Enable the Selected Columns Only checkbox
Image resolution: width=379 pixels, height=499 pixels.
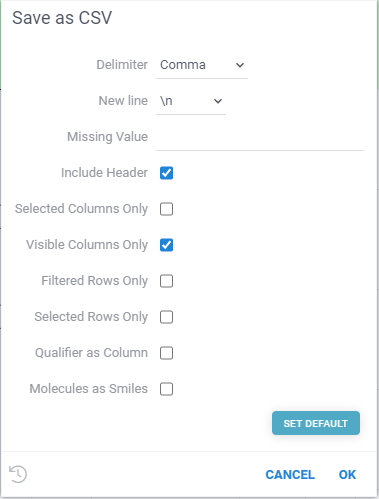(166, 209)
